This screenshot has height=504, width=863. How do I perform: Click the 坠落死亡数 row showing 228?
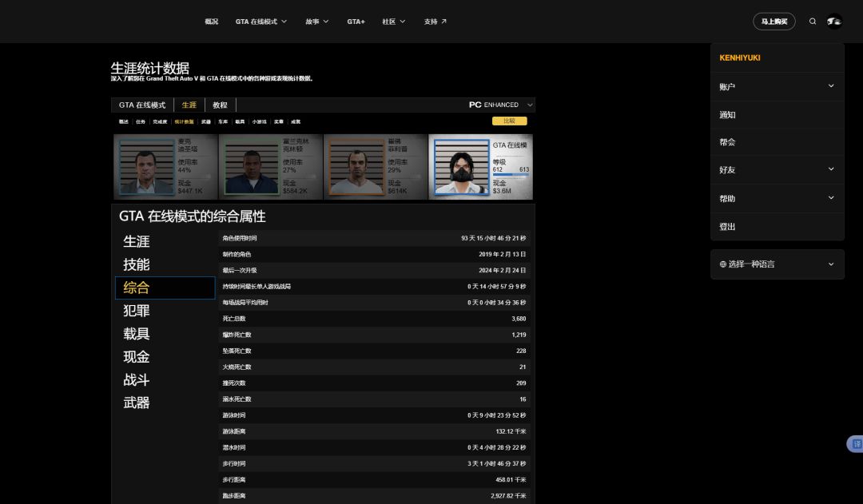tap(374, 351)
